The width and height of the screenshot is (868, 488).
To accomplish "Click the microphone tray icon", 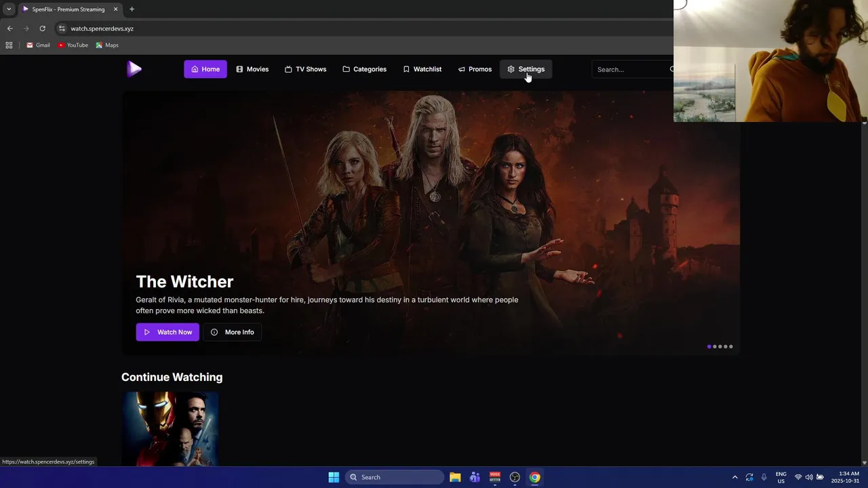I will click(x=764, y=477).
